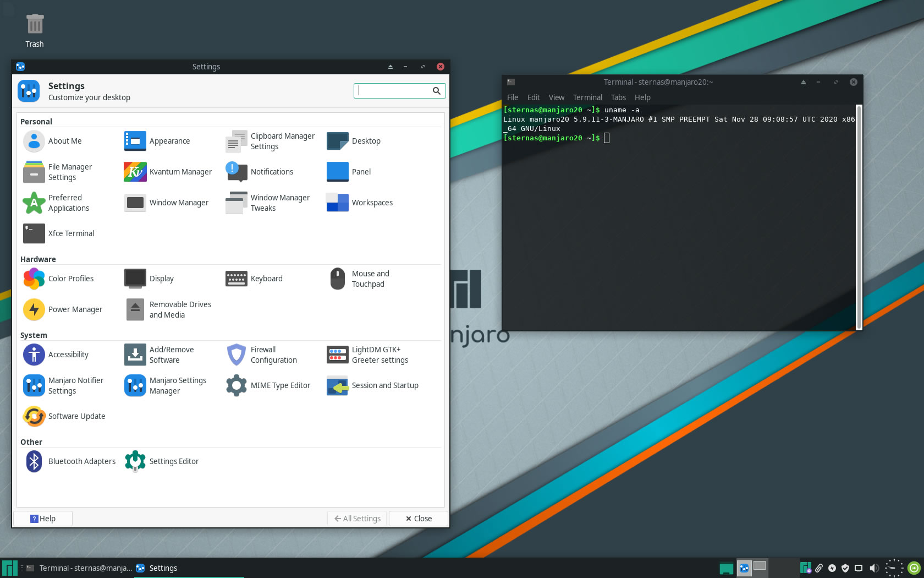Open Session and Startup
The height and width of the screenshot is (578, 924).
point(372,385)
